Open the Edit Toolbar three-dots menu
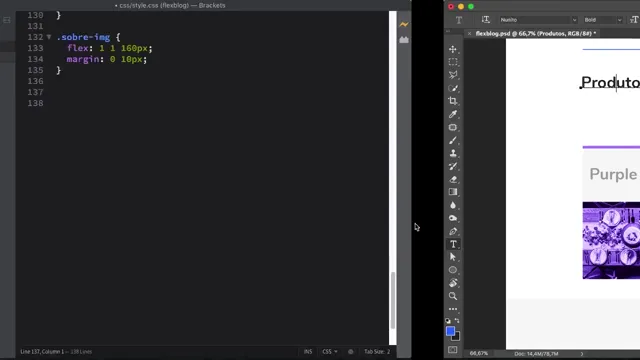The width and height of the screenshot is (640, 360). pos(453,309)
